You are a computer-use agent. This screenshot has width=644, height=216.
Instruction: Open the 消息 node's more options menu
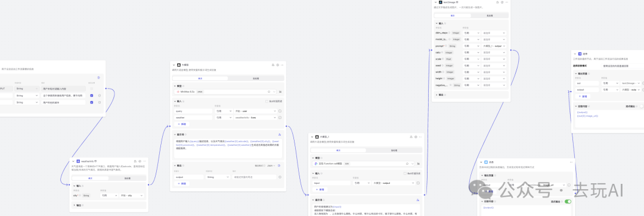571,162
